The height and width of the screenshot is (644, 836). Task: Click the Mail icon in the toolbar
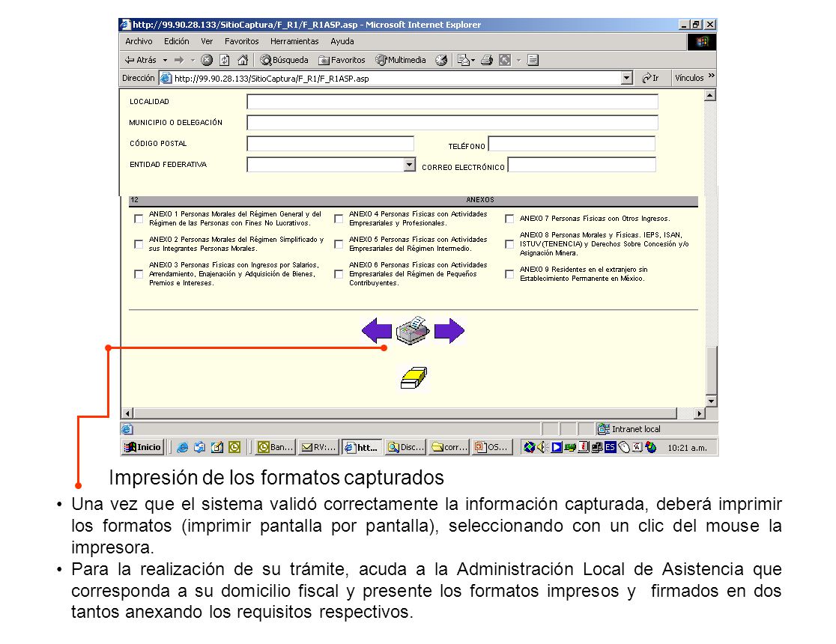pos(463,60)
